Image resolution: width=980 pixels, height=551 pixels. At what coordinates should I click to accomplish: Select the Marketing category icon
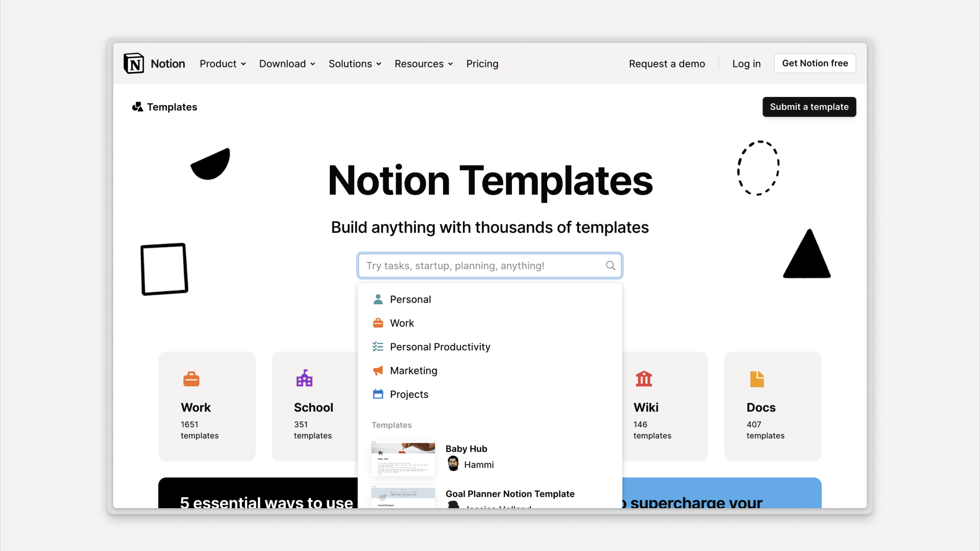point(377,370)
